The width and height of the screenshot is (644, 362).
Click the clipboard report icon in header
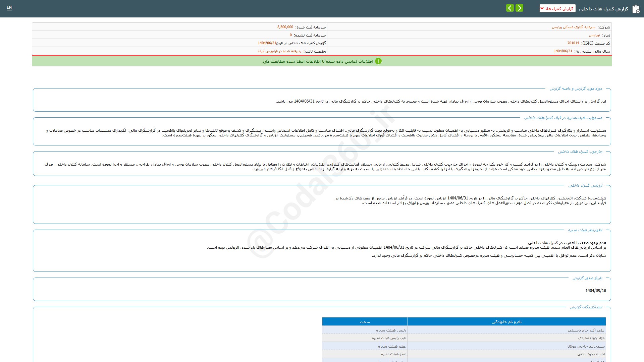(636, 9)
